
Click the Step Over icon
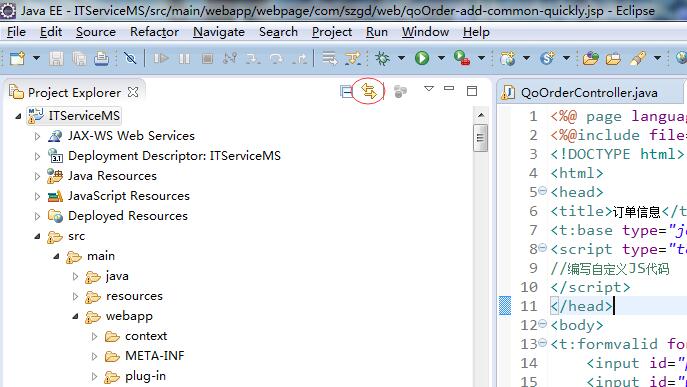click(276, 58)
